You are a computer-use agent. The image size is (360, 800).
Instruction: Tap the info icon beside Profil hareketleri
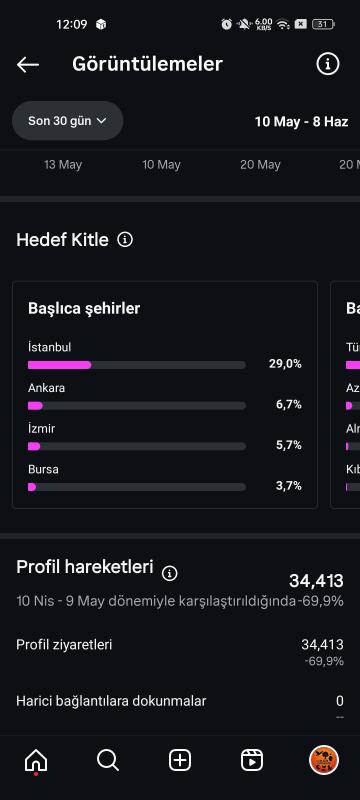pyautogui.click(x=169, y=573)
